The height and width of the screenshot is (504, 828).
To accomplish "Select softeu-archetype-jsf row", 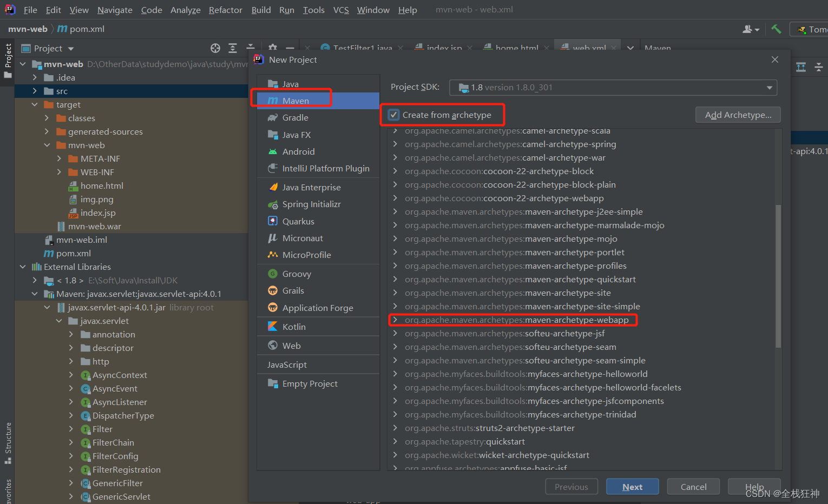I will point(582,333).
